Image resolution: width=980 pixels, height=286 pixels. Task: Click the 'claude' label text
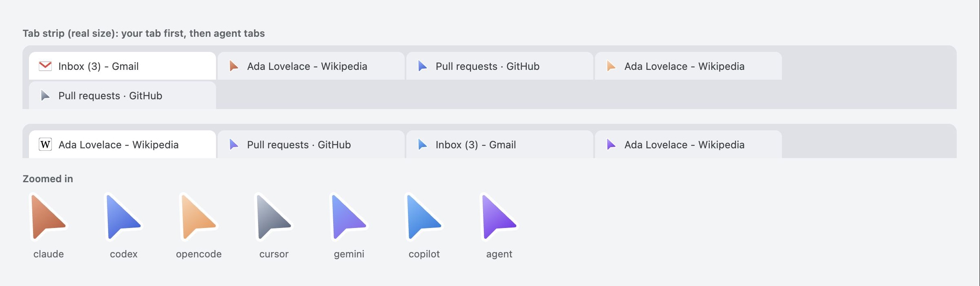pos(49,254)
